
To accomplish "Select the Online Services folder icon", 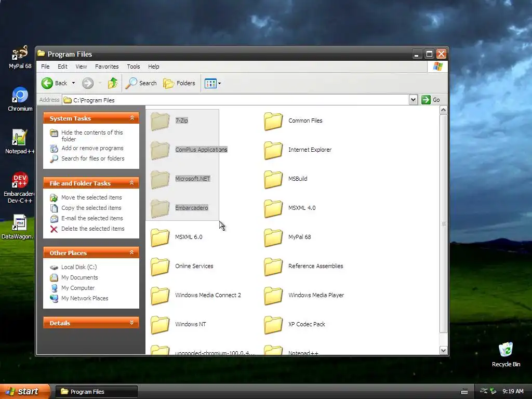I will (x=160, y=267).
